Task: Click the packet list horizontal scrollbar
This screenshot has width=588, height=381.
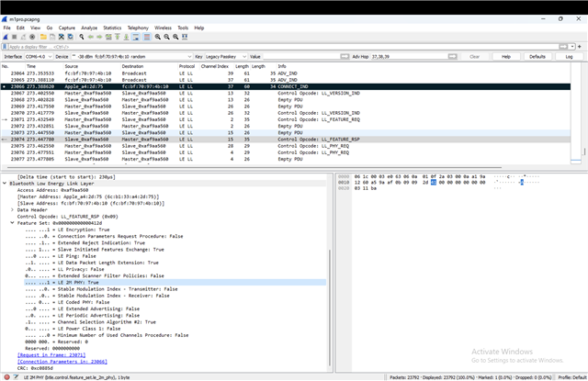Action: tap(254, 167)
